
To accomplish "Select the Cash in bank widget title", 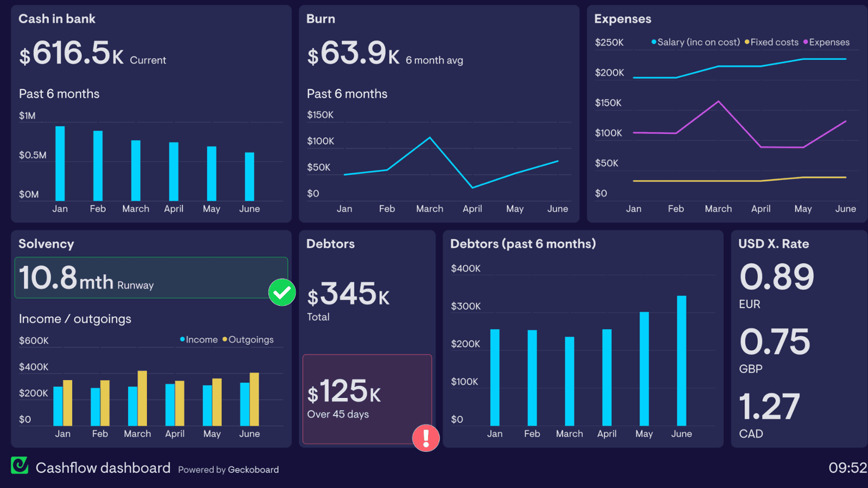I will pos(57,19).
